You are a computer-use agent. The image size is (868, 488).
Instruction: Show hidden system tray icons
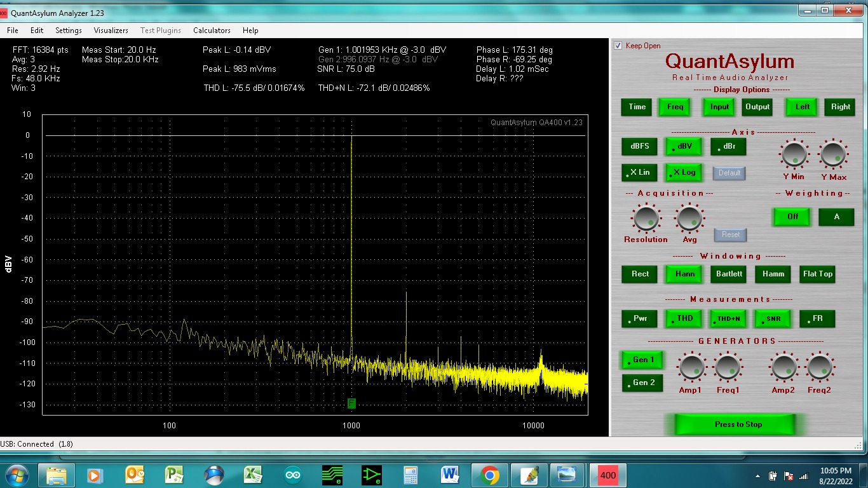click(x=758, y=475)
